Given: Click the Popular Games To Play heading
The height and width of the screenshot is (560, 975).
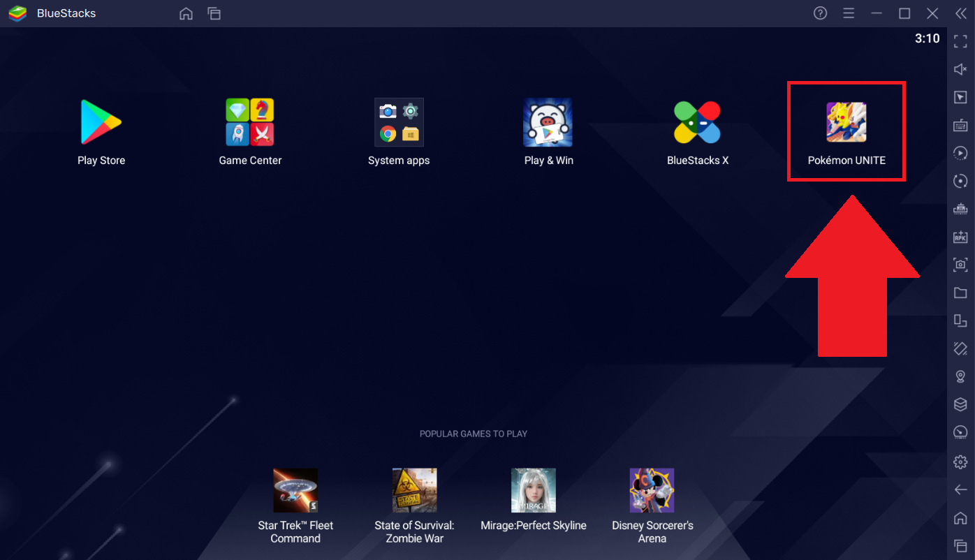Looking at the screenshot, I should point(474,434).
